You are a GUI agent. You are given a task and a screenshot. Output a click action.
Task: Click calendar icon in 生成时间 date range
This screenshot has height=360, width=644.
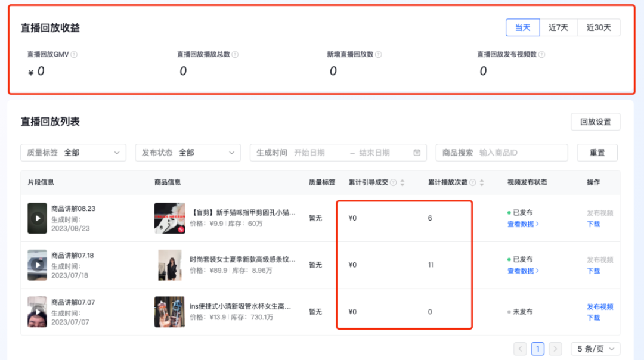coord(417,153)
